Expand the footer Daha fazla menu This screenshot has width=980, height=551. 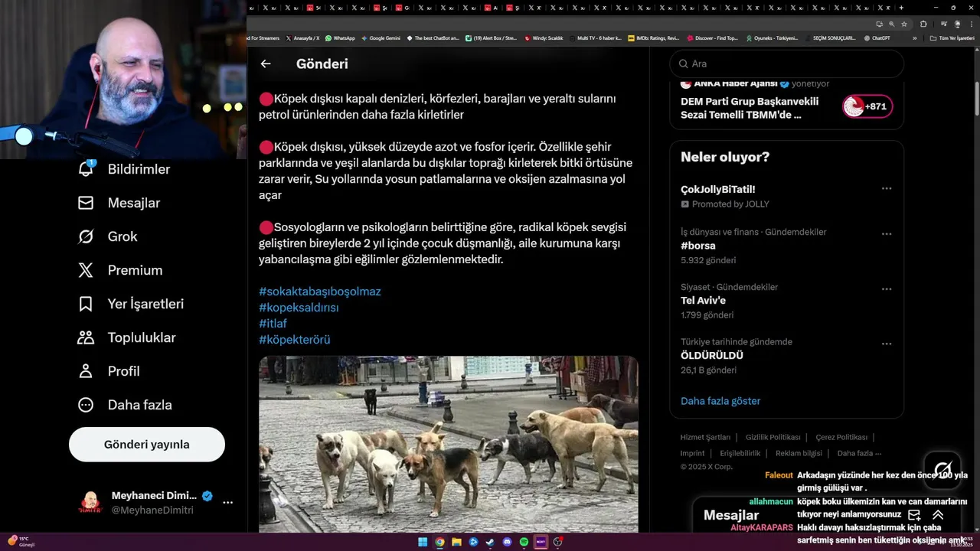(859, 453)
